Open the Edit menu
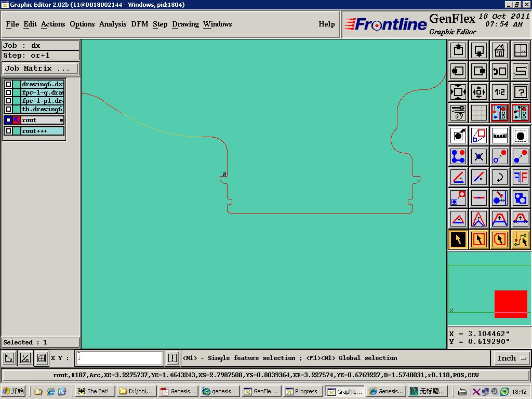Screen dimensions: 532x399 (30, 24)
